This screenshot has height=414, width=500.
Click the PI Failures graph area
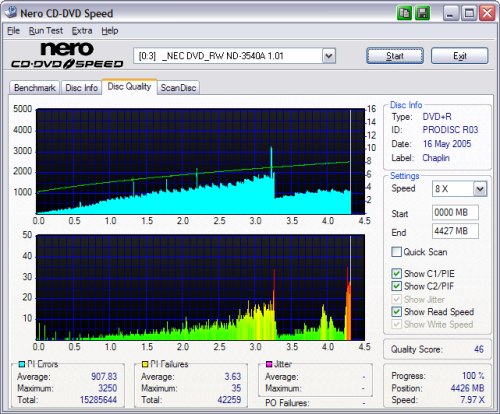(200, 287)
